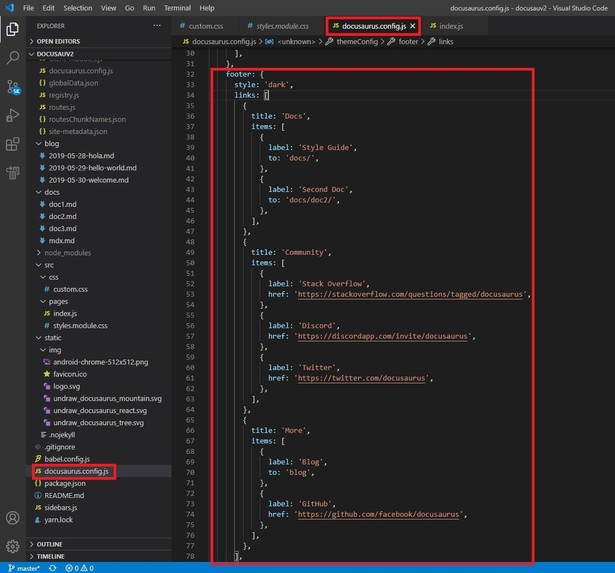Open README.md in the file tree
This screenshot has width=615, height=573.
(64, 495)
